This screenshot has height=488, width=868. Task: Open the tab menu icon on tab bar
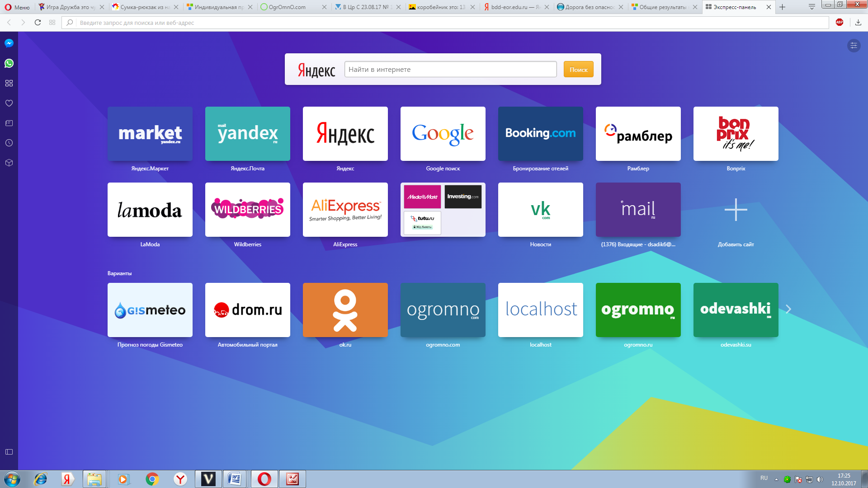coord(812,7)
